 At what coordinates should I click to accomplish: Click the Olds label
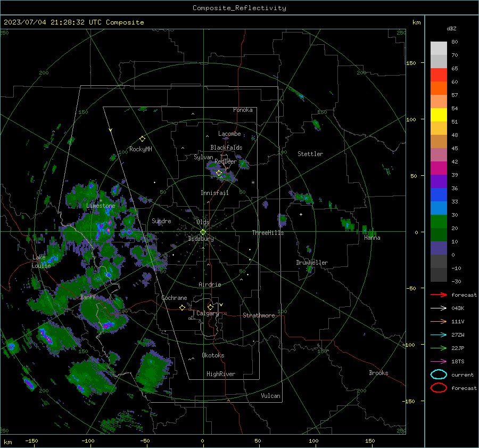pyautogui.click(x=203, y=222)
